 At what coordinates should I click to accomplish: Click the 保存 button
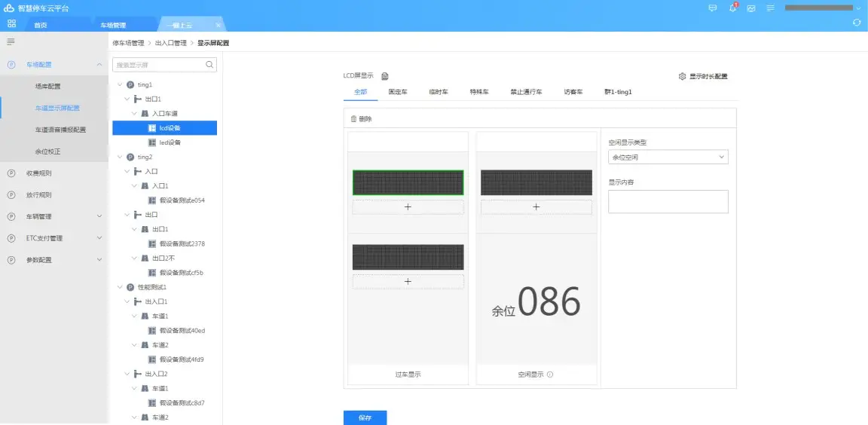point(365,417)
